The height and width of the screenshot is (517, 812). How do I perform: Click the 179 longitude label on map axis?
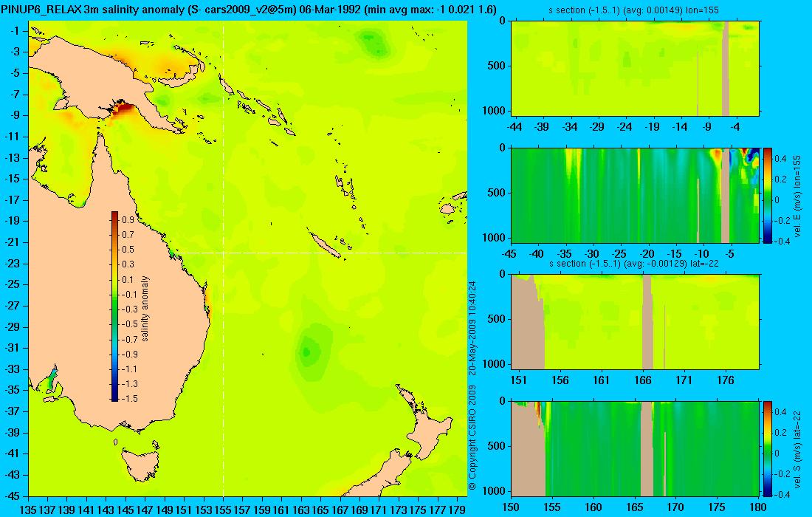pos(457,510)
